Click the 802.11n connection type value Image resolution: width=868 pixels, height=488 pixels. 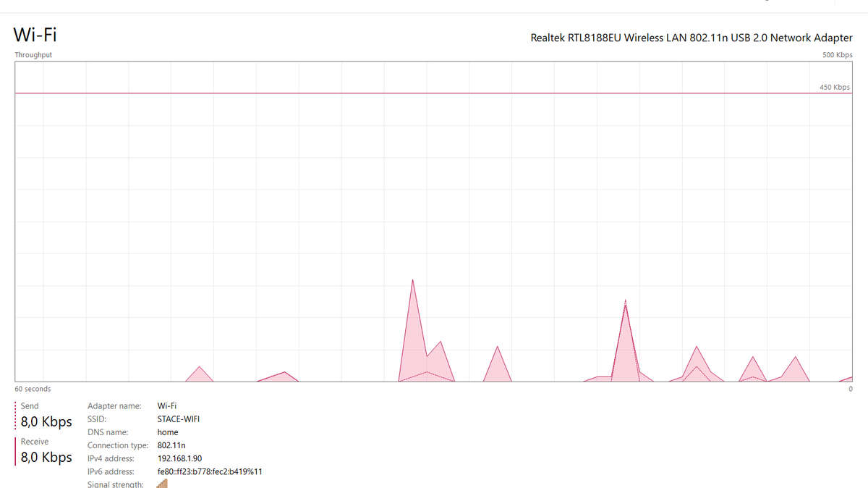click(x=171, y=445)
